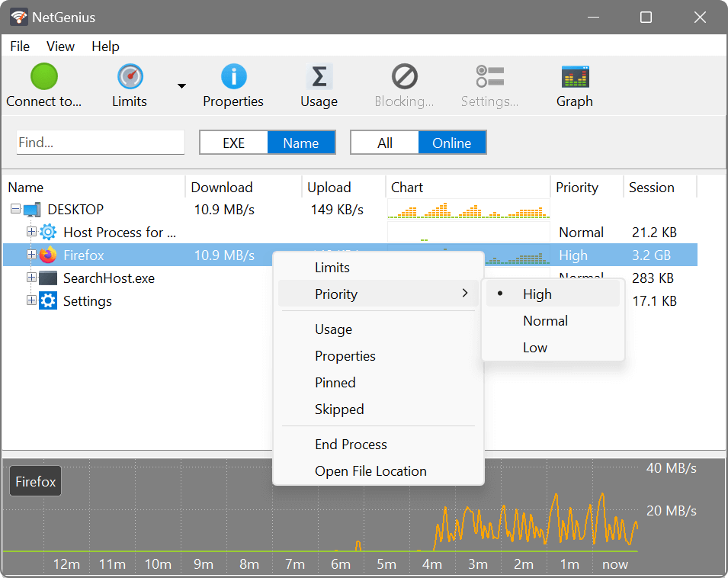Click the green Connect to... icon
Viewport: 728px width, 578px height.
tap(44, 76)
